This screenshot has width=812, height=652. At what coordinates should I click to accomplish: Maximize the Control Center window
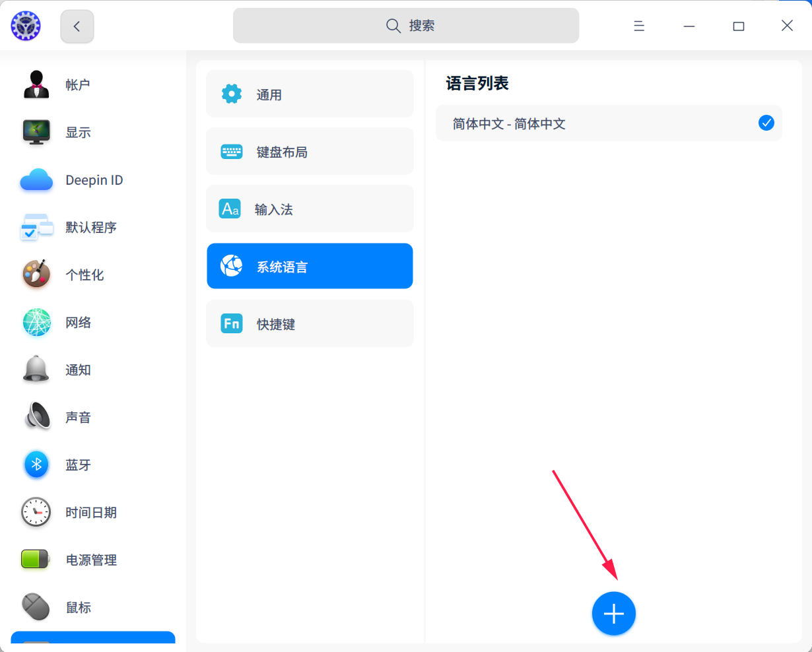739,26
